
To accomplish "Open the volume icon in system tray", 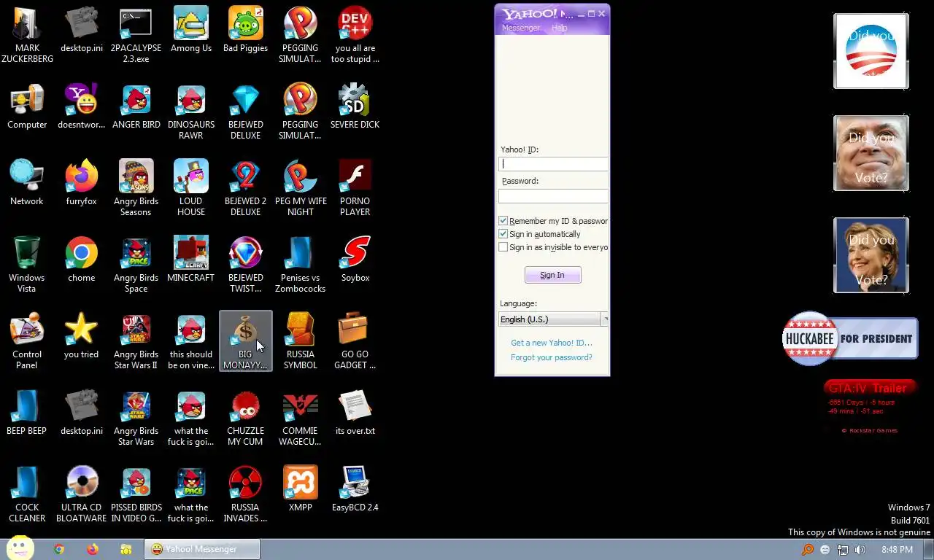I will (860, 550).
